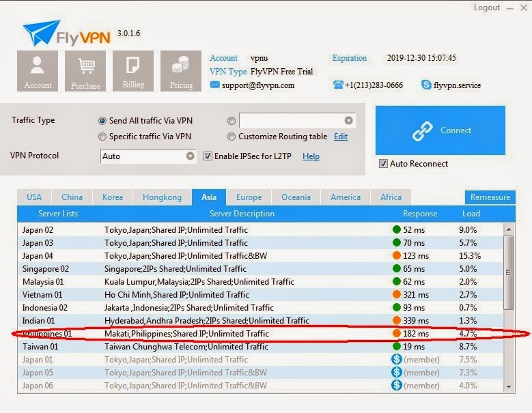Switch to the America tab
This screenshot has width=532, height=413.
coord(346,197)
